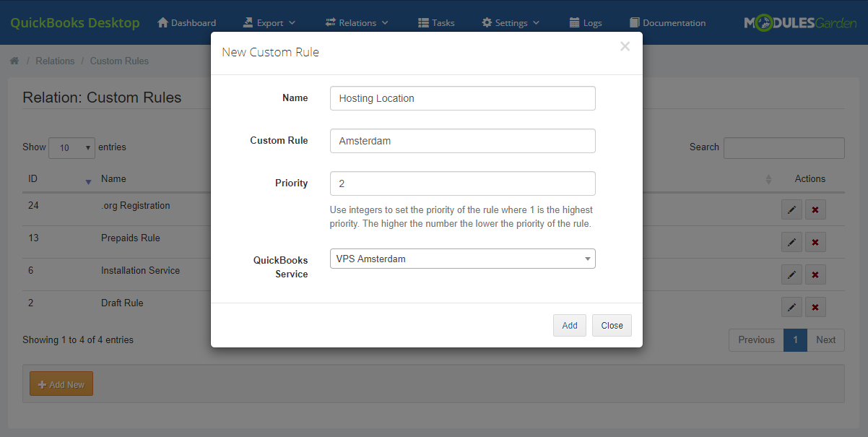This screenshot has height=437, width=868.
Task: Click the ModulesGarden logo
Action: pos(799,22)
